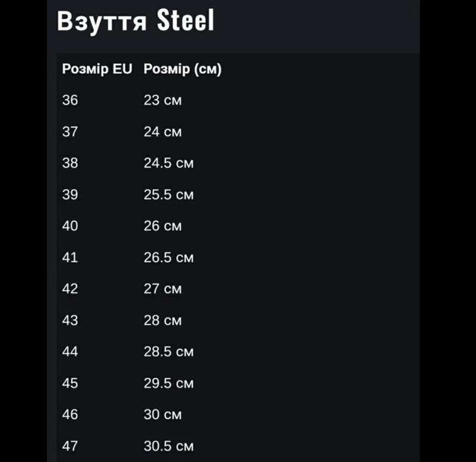Click the 30 см value
The image size is (476, 462).
coord(162,414)
